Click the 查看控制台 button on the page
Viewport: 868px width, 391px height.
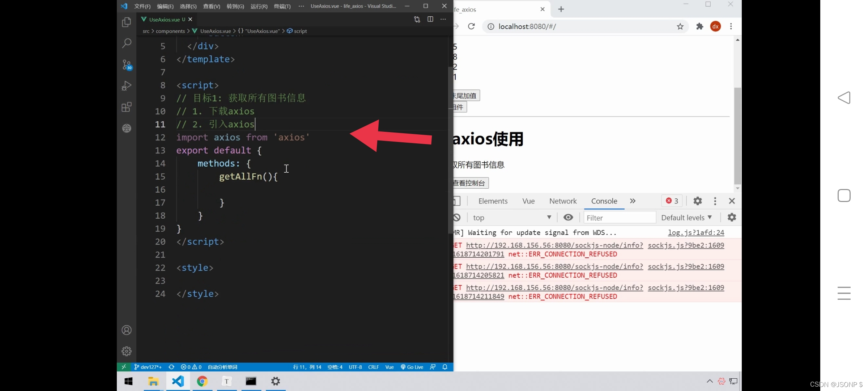coord(471,183)
